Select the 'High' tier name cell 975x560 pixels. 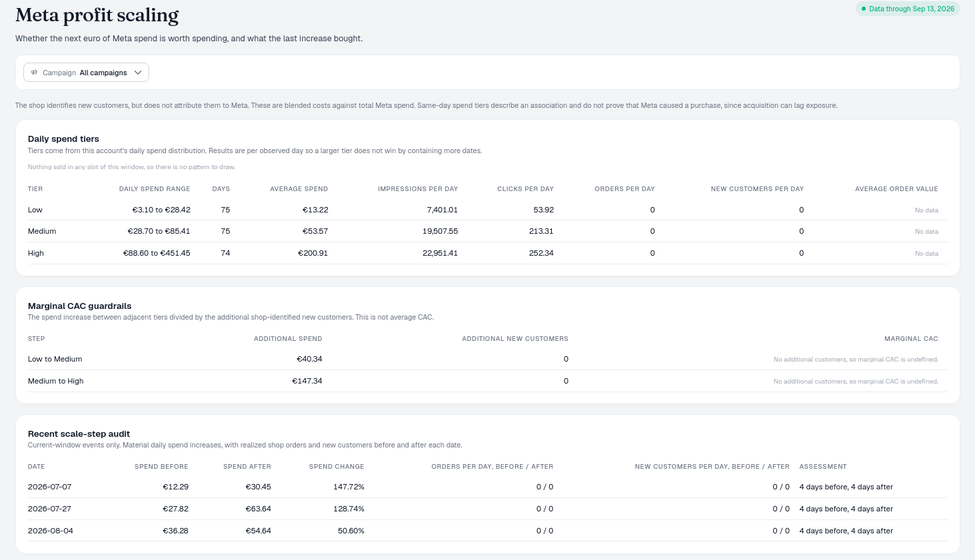36,254
